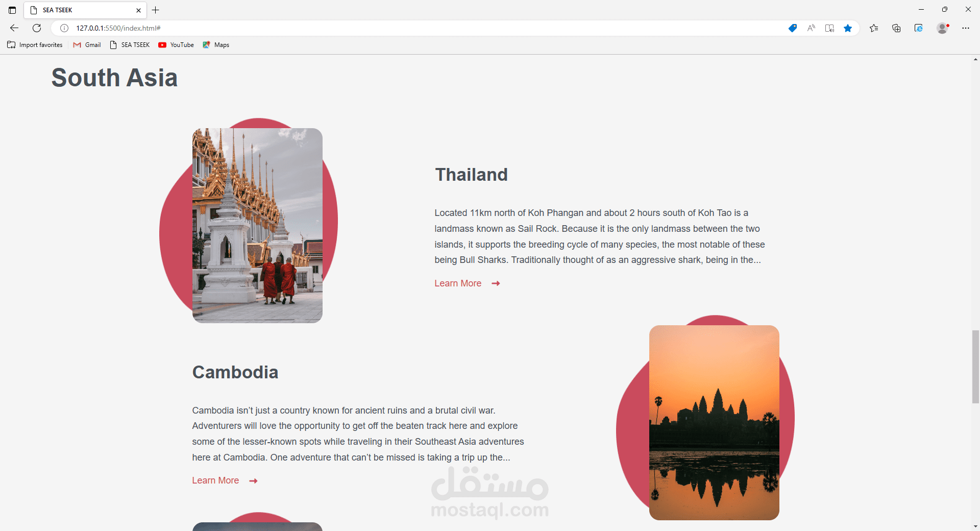Image resolution: width=980 pixels, height=531 pixels.
Task: Reload the current page
Action: tap(37, 28)
